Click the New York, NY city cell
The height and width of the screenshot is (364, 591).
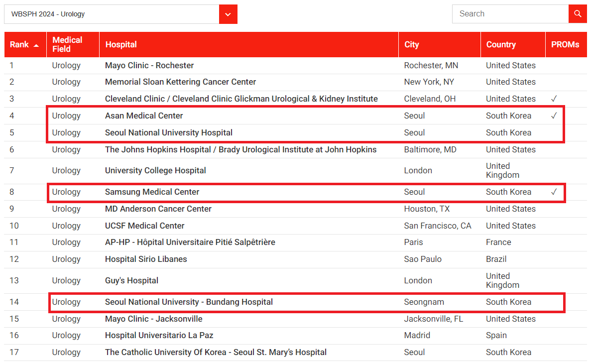[x=429, y=82]
